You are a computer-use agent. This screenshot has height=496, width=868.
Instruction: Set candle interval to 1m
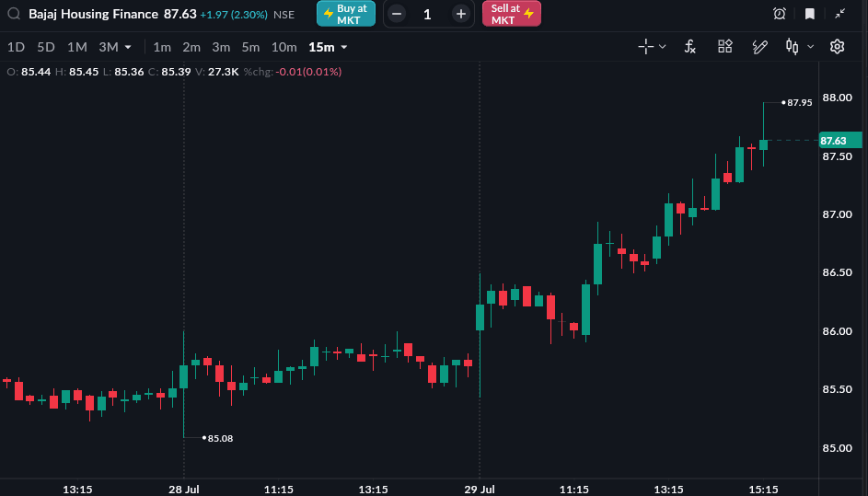pyautogui.click(x=162, y=47)
